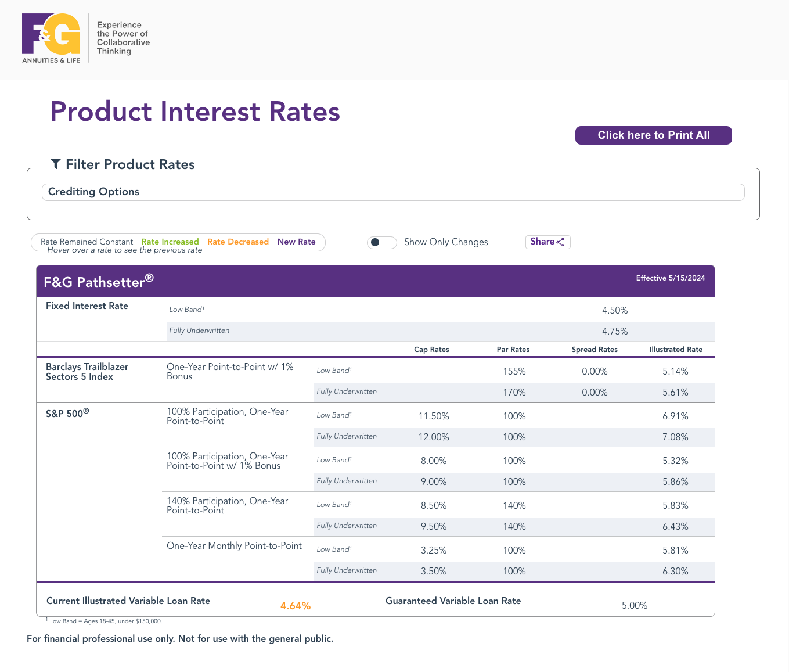
Task: Click the 5.81% illustrated rate value
Action: pyautogui.click(x=675, y=551)
